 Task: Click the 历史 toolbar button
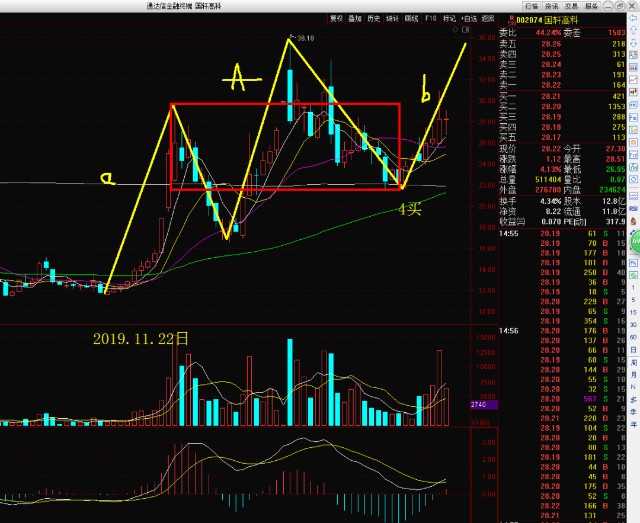pos(373,19)
